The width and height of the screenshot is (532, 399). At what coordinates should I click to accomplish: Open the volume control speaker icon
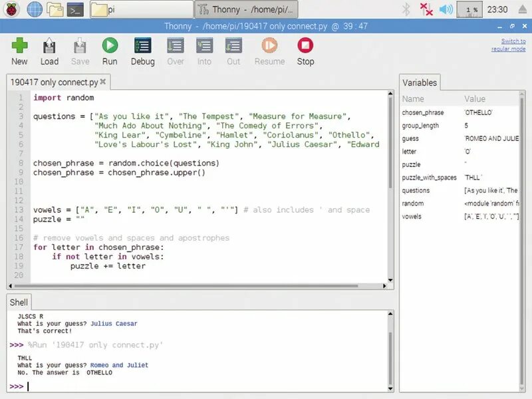pos(446,9)
